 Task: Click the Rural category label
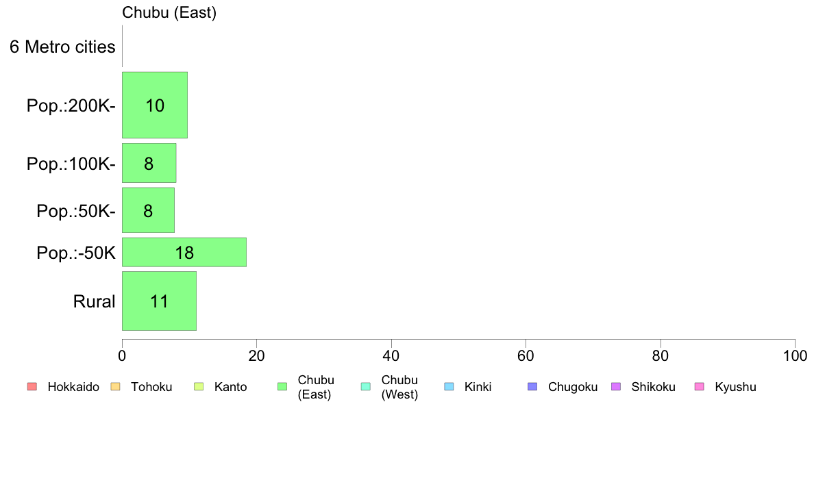pos(94,301)
